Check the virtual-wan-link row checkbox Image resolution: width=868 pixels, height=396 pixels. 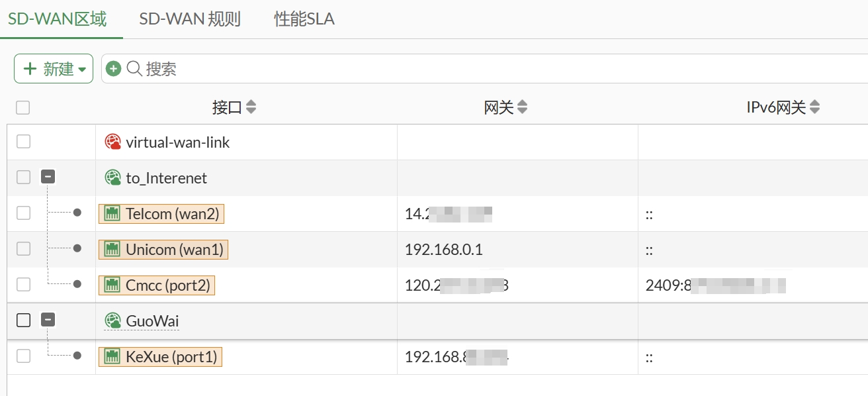coord(23,141)
